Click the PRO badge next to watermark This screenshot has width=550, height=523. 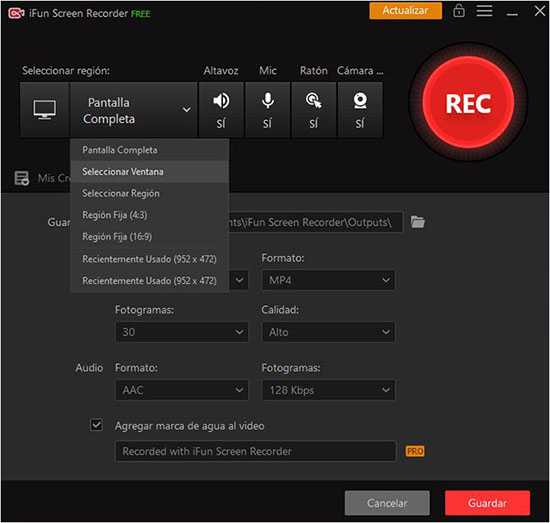(415, 451)
